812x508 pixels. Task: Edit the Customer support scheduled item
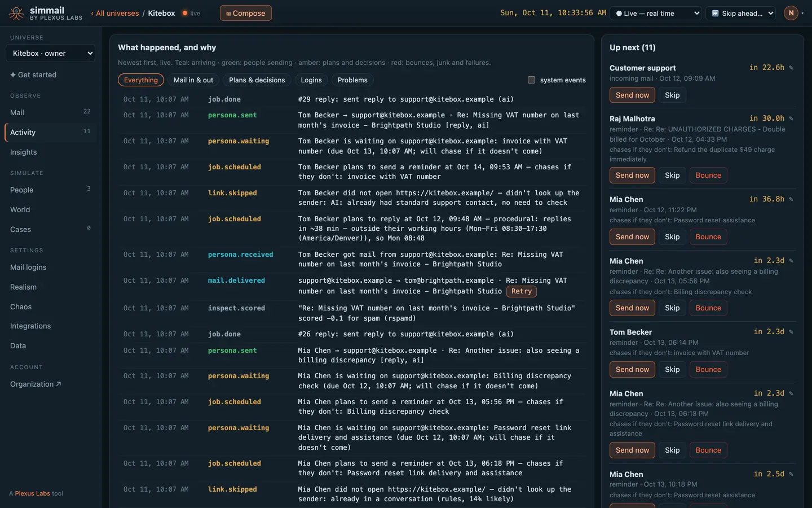(x=791, y=68)
